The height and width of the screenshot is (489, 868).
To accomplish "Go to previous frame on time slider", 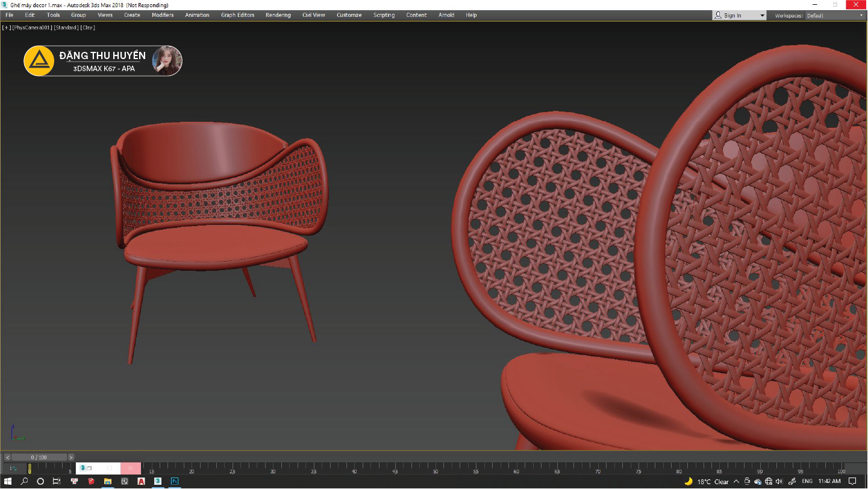I will (x=7, y=457).
